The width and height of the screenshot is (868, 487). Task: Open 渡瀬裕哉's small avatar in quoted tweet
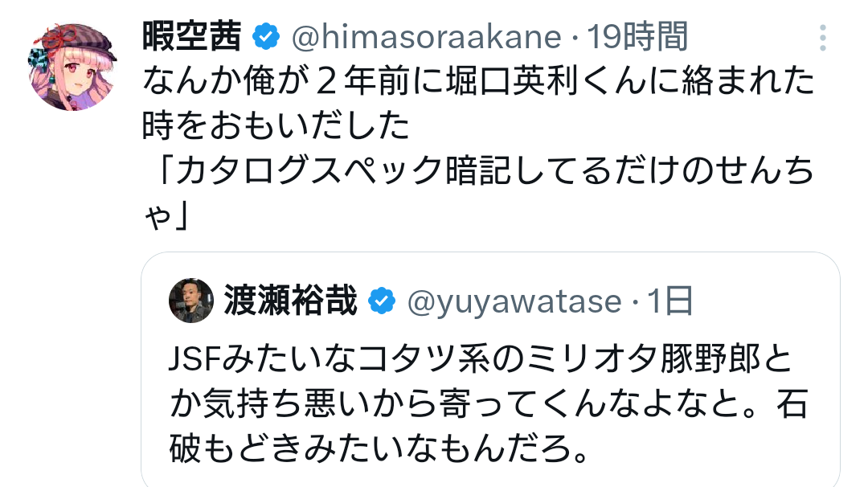pos(191,301)
